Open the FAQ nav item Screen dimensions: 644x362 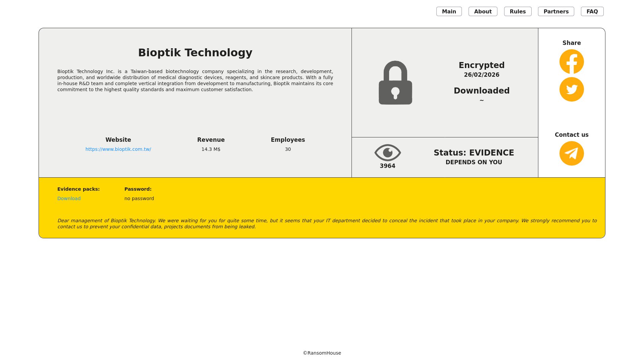click(x=592, y=11)
